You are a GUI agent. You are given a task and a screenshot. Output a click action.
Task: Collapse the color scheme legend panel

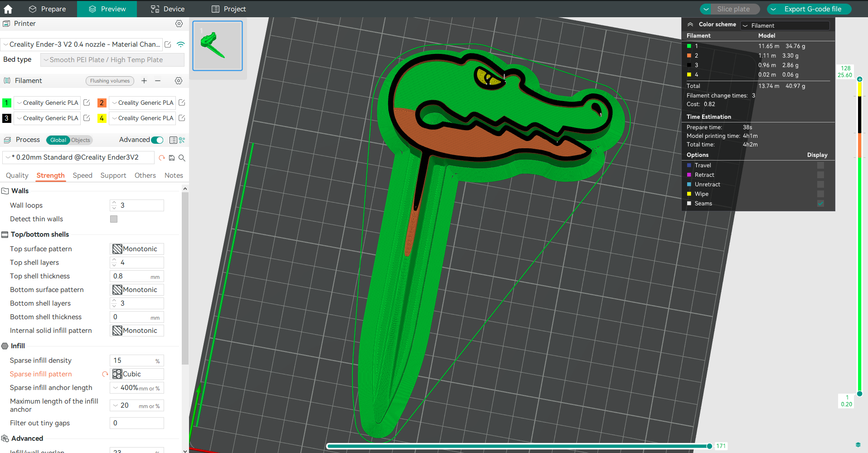[x=690, y=24]
